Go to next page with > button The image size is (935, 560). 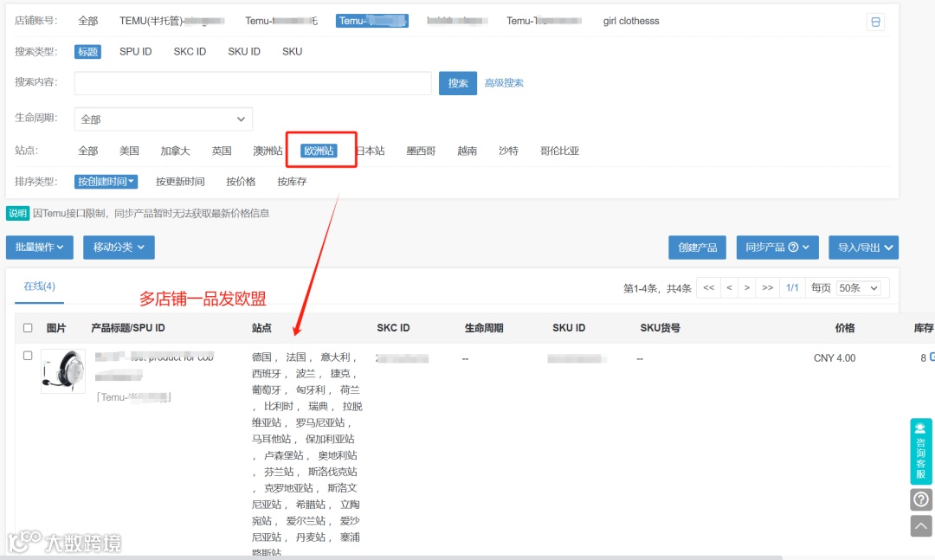pos(746,287)
